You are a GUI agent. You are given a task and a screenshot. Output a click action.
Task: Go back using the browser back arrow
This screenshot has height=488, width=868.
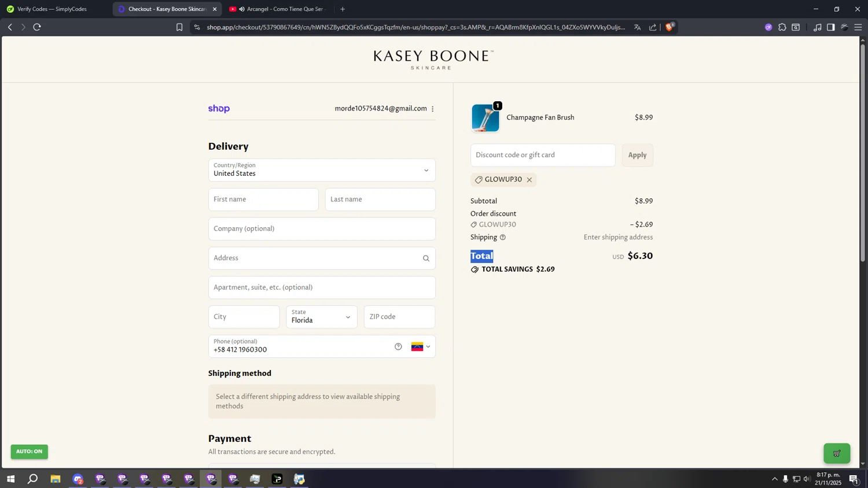click(x=10, y=27)
